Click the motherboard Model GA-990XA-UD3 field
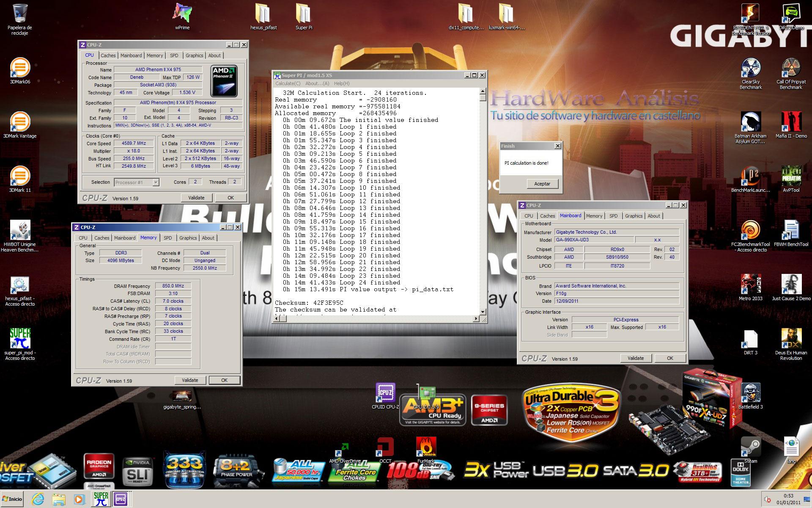 point(594,240)
